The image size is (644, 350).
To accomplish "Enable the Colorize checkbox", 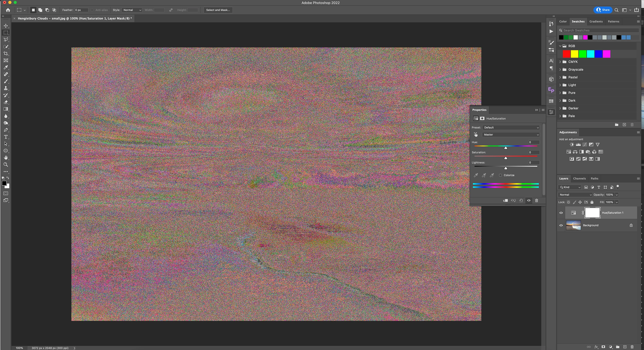I will [500, 175].
